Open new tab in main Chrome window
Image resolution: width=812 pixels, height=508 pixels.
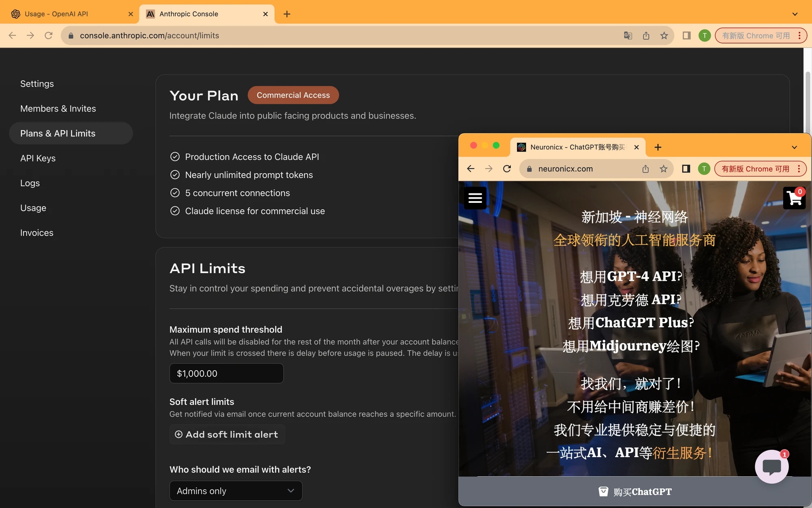[x=287, y=14]
